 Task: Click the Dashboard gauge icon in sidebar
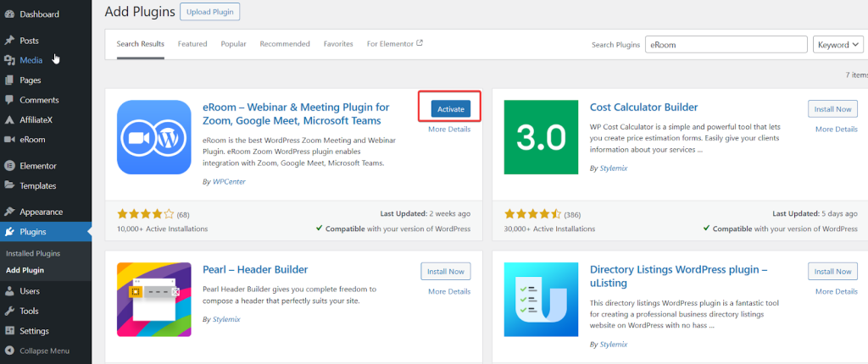[x=9, y=14]
